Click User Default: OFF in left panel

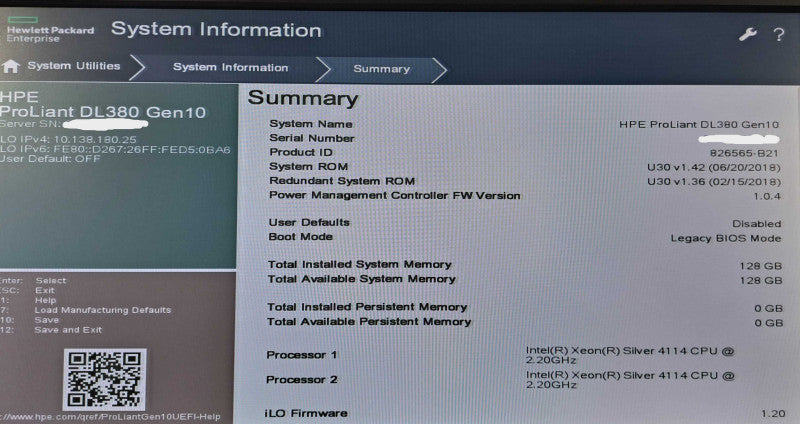51,159
